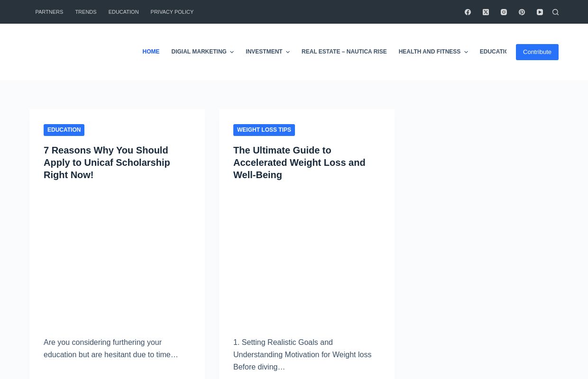Expand the Digial Marketing dropdown

(231, 52)
